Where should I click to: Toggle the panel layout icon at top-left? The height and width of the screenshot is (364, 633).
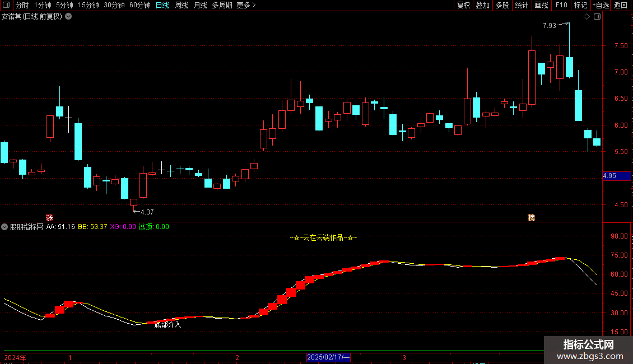6,5
